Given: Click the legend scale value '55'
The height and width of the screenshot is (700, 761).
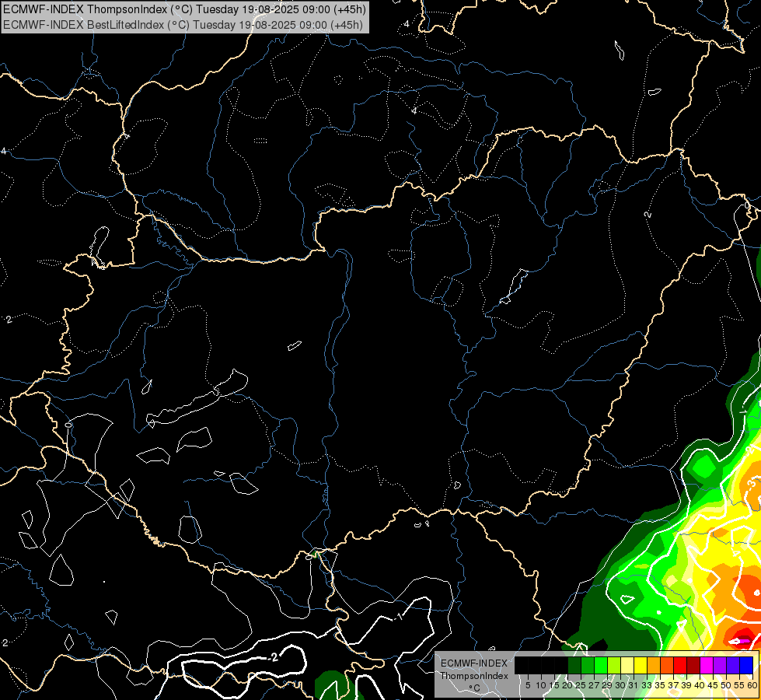Looking at the screenshot, I should pyautogui.click(x=740, y=685).
